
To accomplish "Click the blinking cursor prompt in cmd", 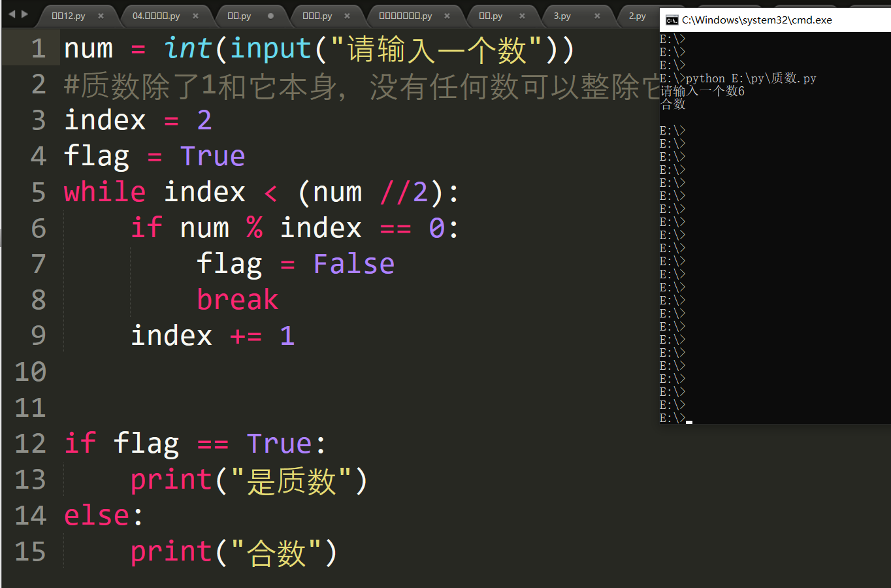I will tap(689, 421).
